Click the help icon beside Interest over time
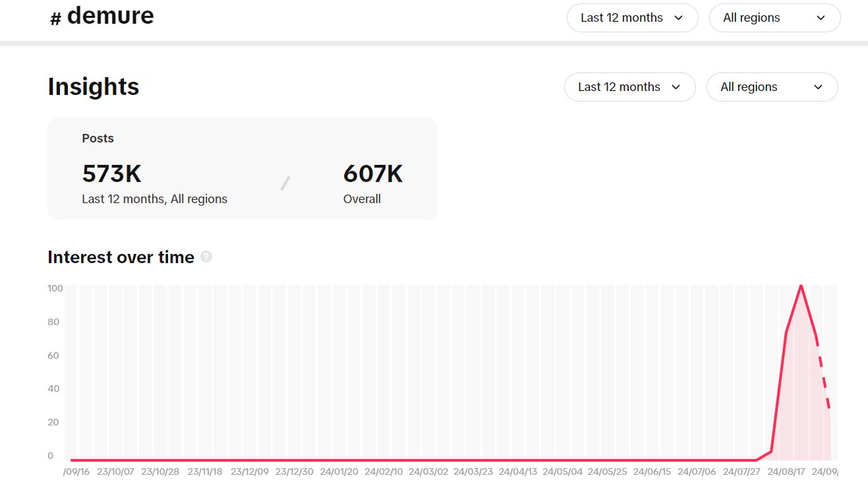The height and width of the screenshot is (490, 868). [x=206, y=257]
